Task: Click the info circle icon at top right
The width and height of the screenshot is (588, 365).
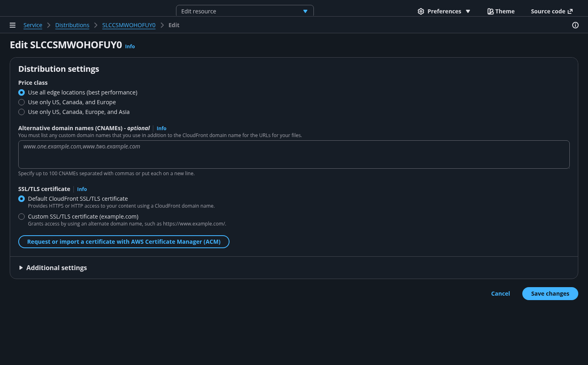Action: click(575, 25)
